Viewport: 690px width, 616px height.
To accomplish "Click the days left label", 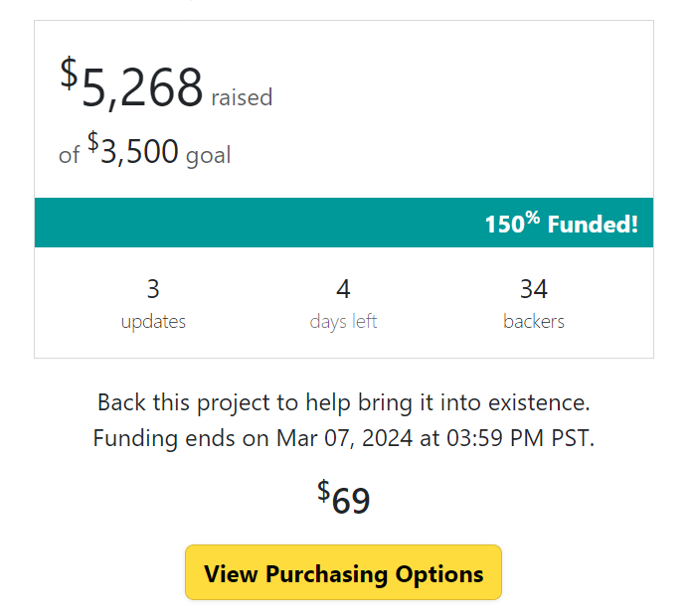I will (x=343, y=322).
